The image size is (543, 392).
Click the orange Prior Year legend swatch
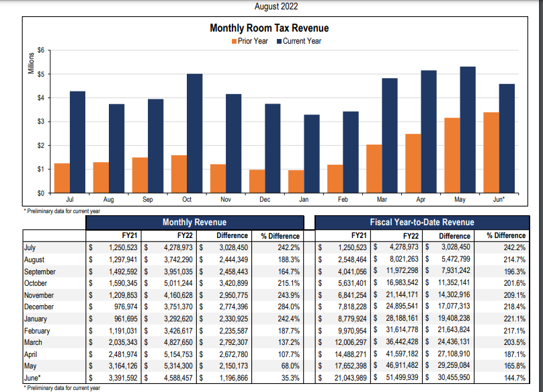coord(234,41)
